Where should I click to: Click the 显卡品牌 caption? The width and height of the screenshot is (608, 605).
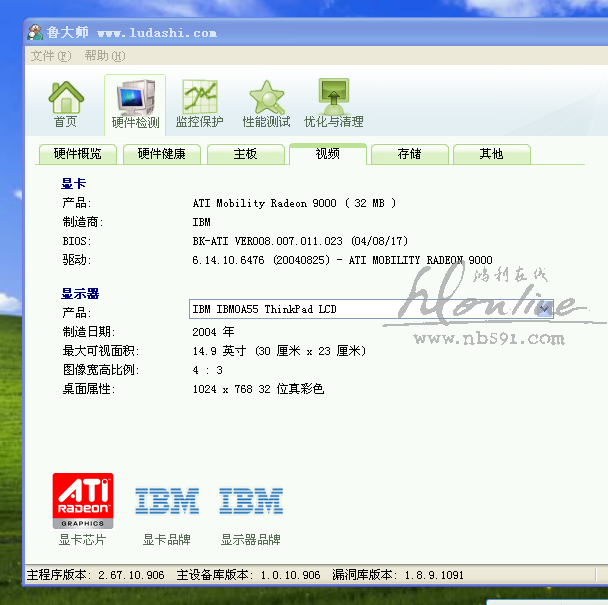(x=167, y=539)
